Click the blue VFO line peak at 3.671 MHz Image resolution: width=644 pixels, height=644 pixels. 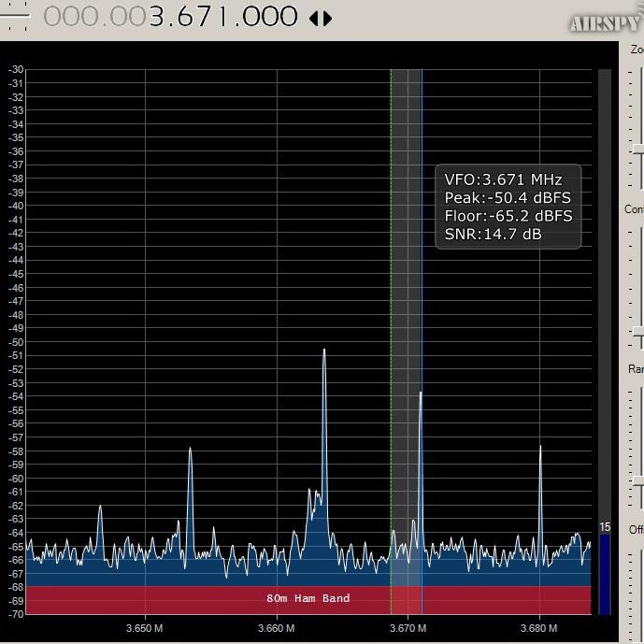(421, 394)
